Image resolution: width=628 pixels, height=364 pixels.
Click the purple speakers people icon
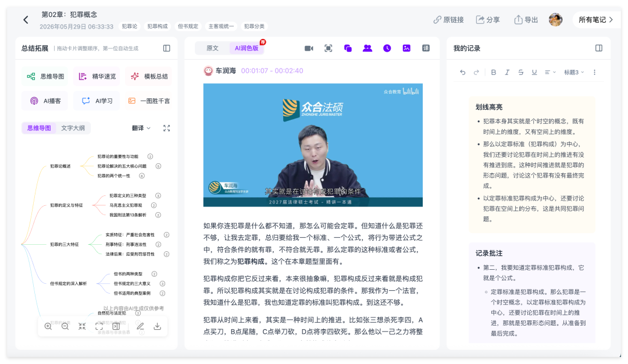pyautogui.click(x=367, y=48)
